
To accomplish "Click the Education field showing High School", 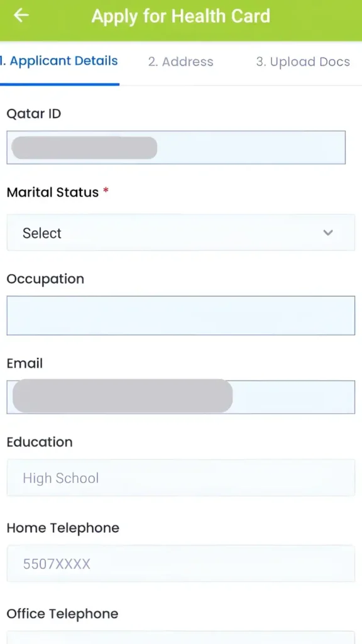I will click(180, 478).
